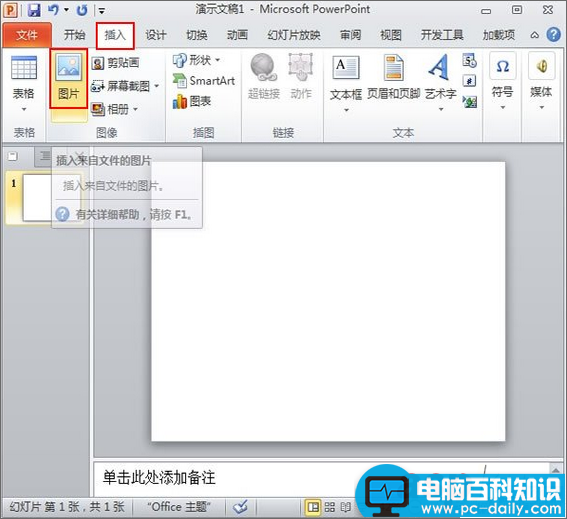
Task: Open the 动画 (Animations) tab
Action: point(238,35)
